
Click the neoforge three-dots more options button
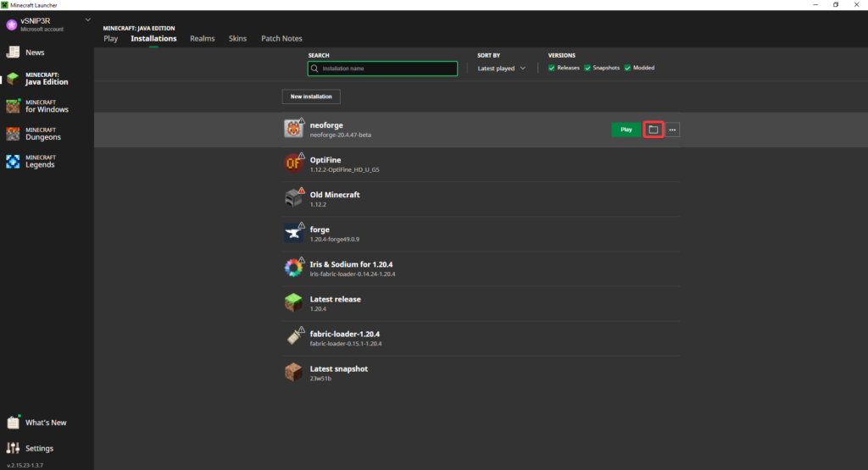(x=672, y=130)
